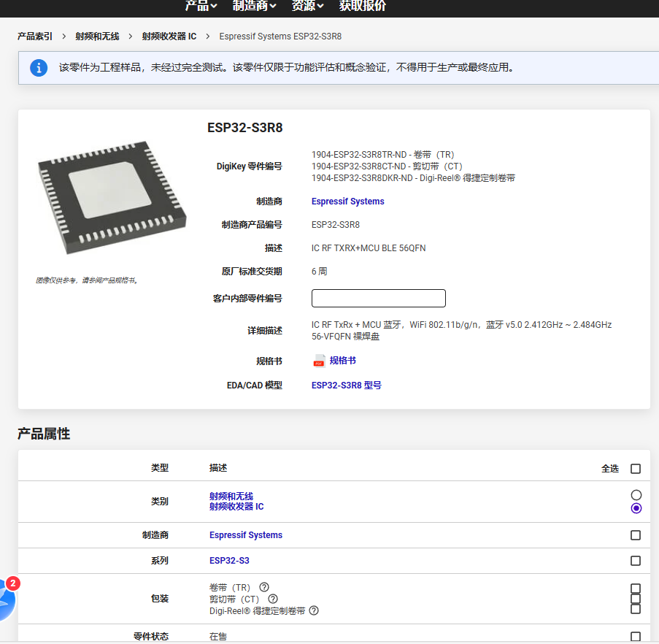This screenshot has height=644, width=659.
Task: Expand the 制造商 navigation dropdown
Action: tap(254, 6)
